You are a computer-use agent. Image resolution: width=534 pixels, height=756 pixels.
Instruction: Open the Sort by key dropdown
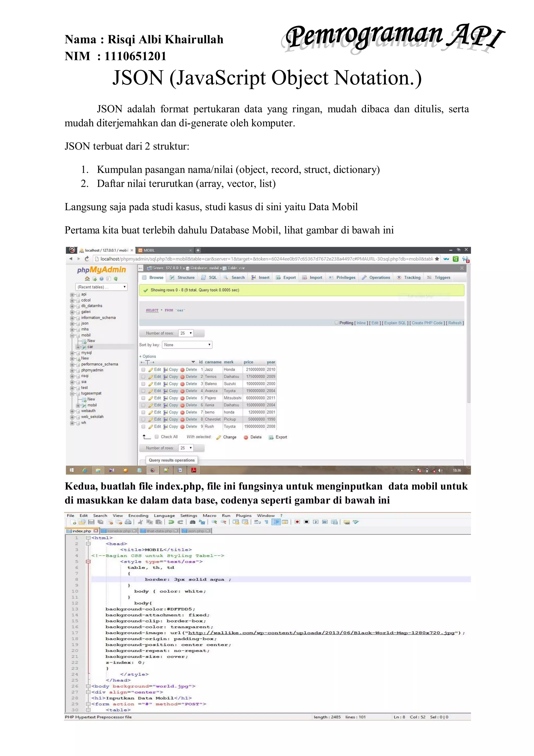187,345
